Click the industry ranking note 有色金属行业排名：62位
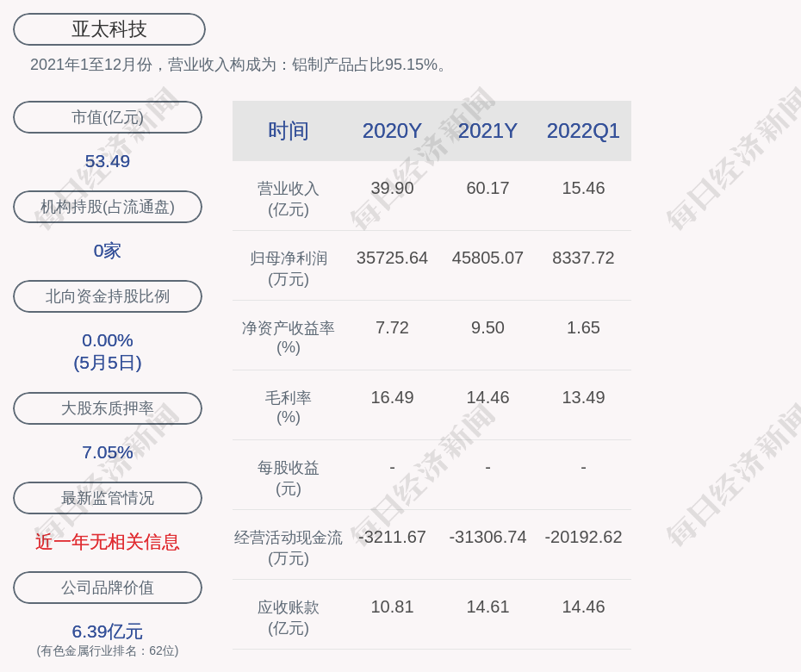This screenshot has width=801, height=672. 108,651
